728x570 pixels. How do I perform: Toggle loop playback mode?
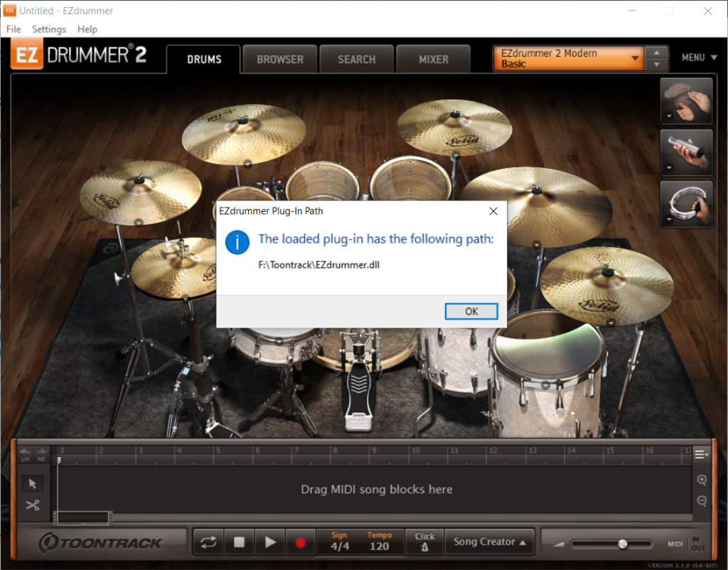(208, 542)
